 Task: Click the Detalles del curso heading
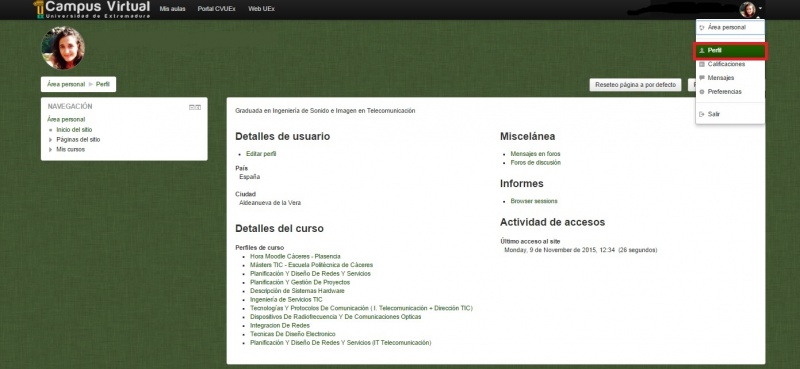coord(280,229)
